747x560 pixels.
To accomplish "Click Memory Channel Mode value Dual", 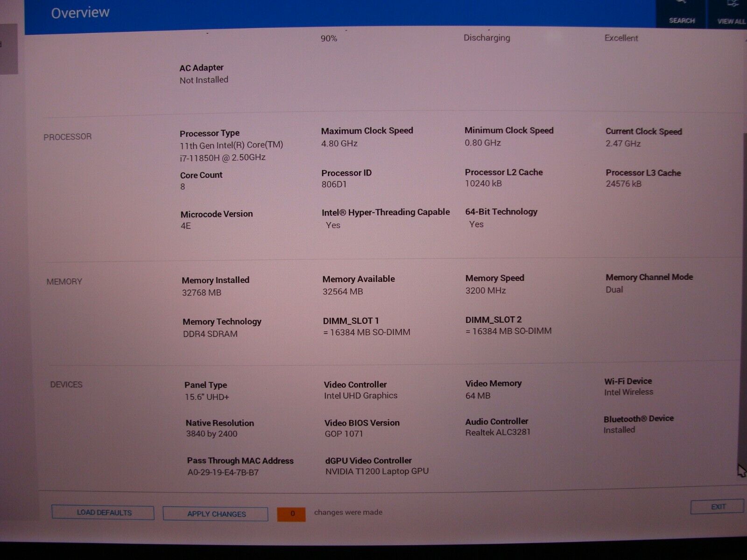I will [x=614, y=290].
